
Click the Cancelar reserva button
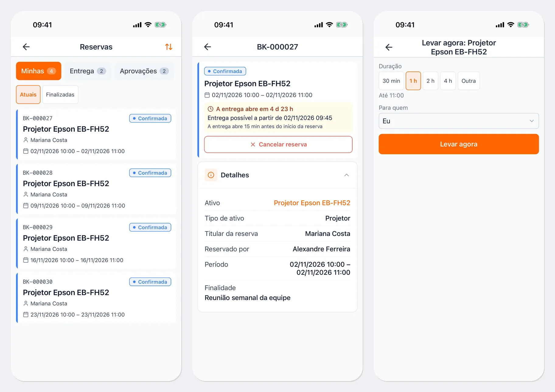(278, 144)
